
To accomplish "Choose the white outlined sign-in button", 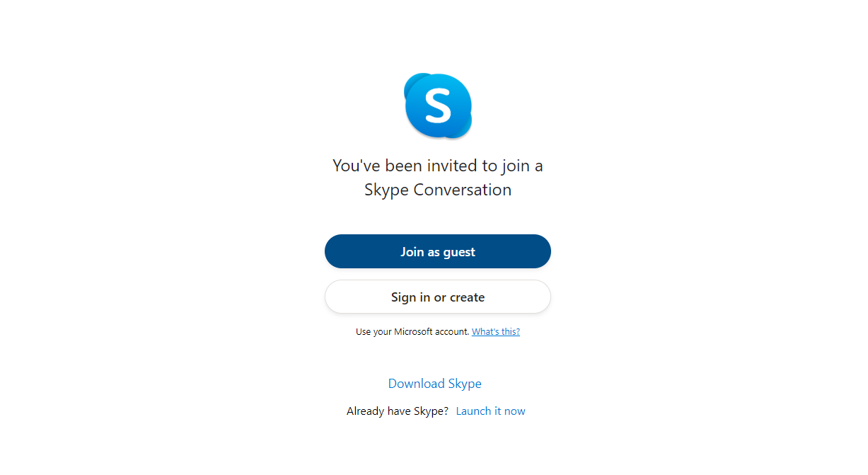I will (437, 297).
